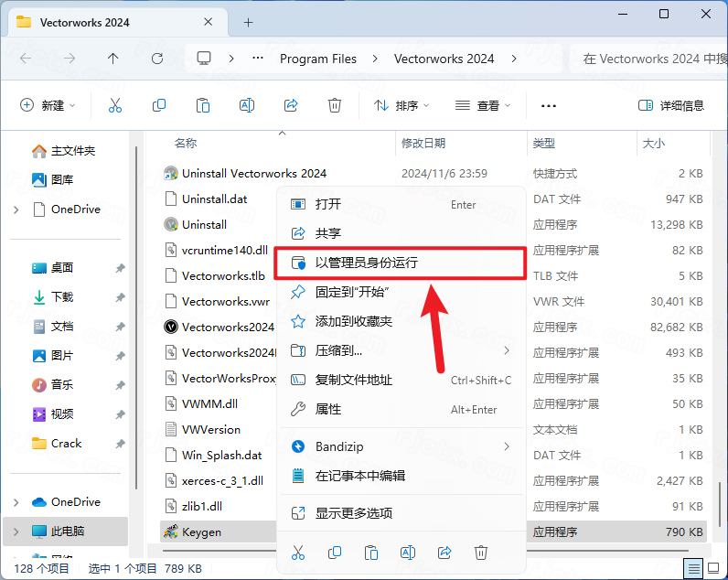Expand the 此电脑 (This PC) tree node
This screenshot has height=580, width=728.
tap(16, 531)
